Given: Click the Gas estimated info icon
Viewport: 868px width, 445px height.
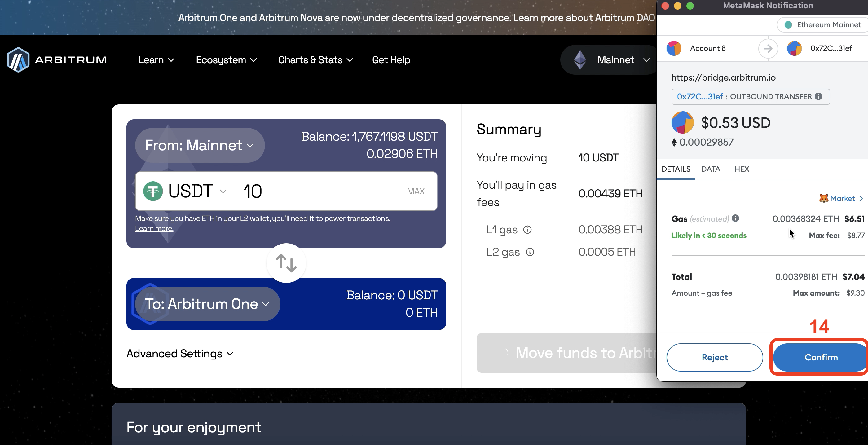Looking at the screenshot, I should 735,218.
